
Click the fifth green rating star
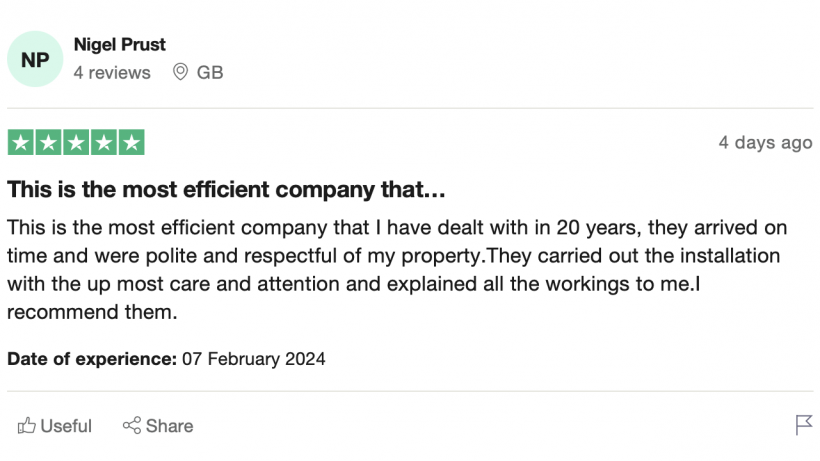(x=132, y=142)
